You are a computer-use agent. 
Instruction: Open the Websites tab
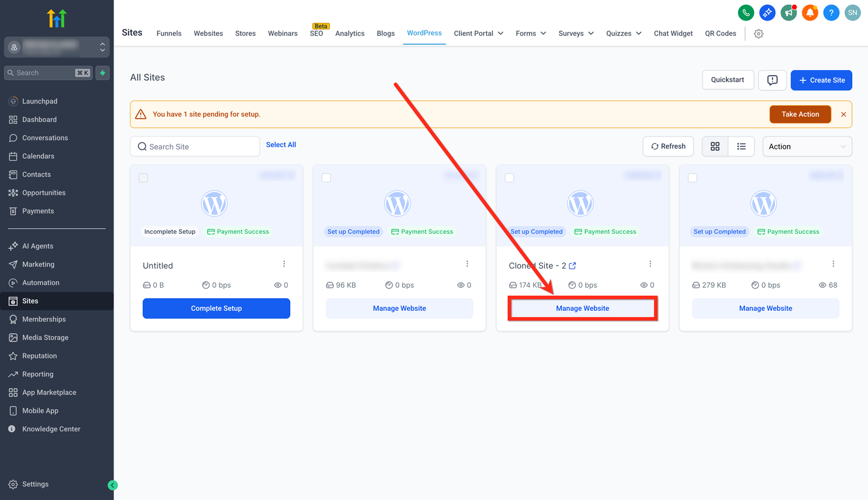point(208,33)
